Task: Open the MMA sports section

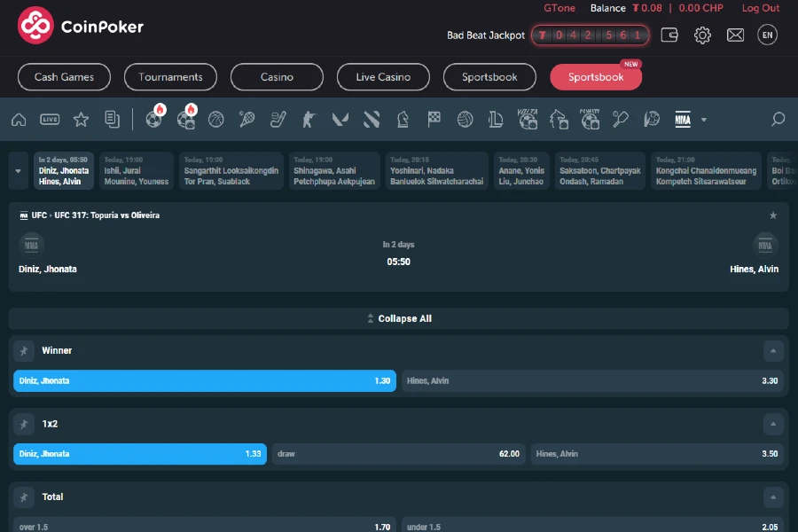Action: (x=683, y=119)
